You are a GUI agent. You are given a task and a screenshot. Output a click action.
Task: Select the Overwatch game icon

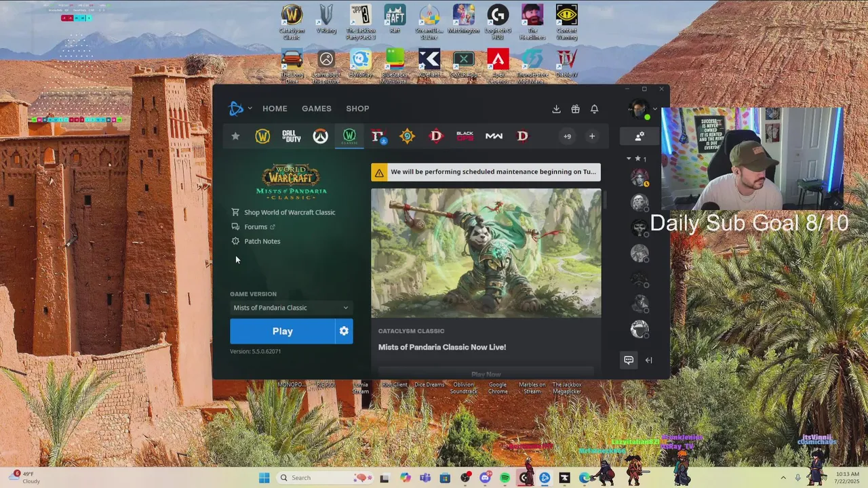pyautogui.click(x=320, y=136)
